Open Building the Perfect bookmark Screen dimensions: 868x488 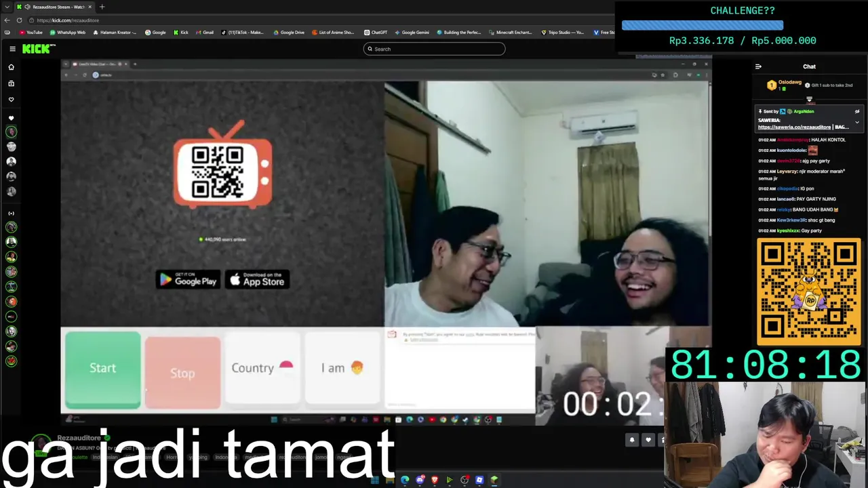(x=459, y=33)
